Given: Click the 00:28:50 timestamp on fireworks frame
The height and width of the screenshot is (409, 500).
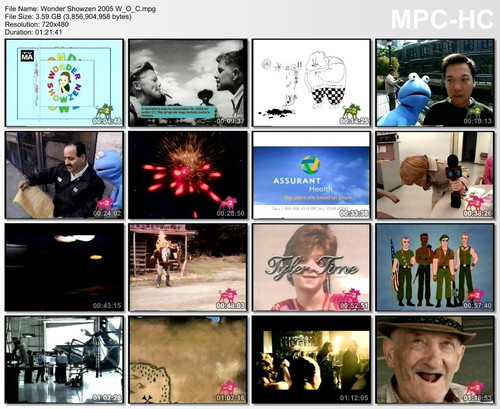Looking at the screenshot, I should (230, 213).
